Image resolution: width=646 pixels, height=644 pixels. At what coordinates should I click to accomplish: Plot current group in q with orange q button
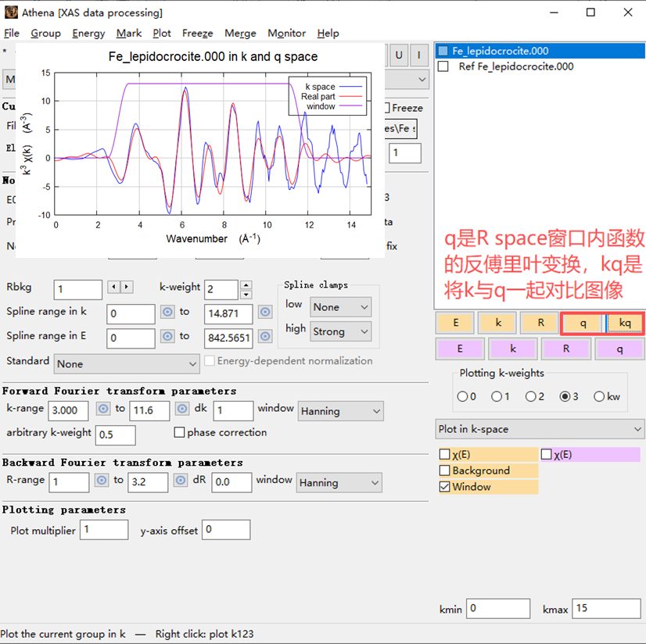click(583, 323)
